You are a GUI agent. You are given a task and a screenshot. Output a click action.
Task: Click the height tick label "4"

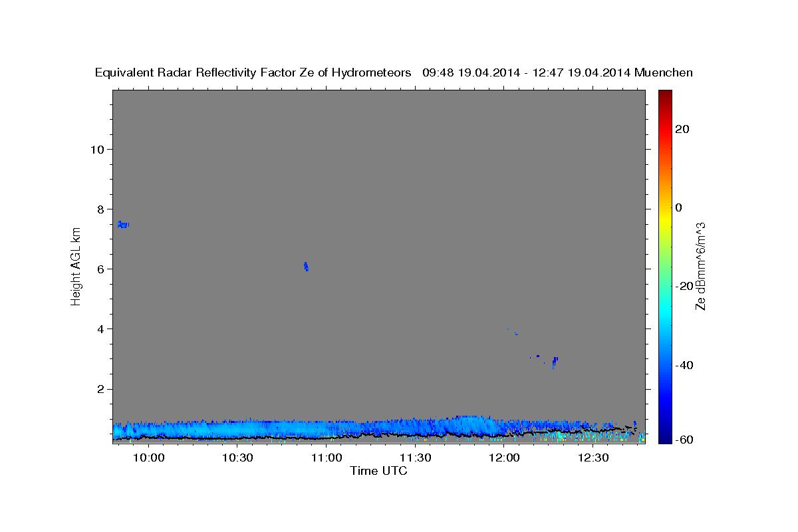tap(100, 329)
